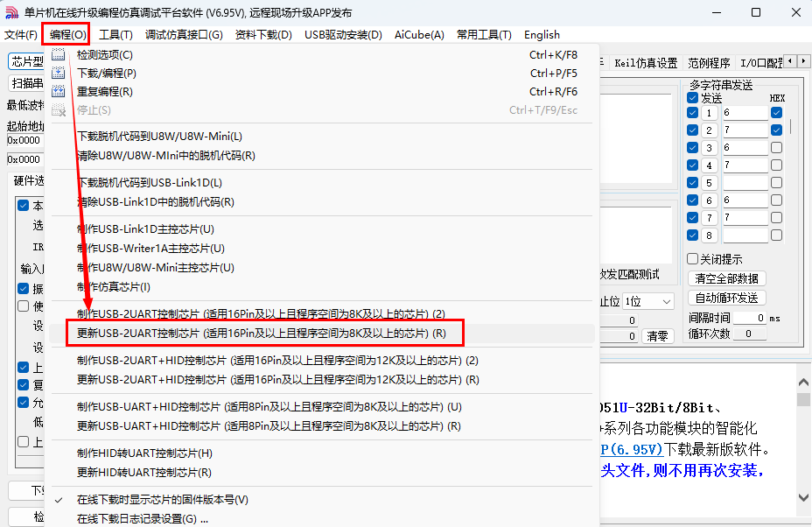The width and height of the screenshot is (812, 527).
Task: Open the USB驱动安装(D) menu
Action: coord(343,35)
